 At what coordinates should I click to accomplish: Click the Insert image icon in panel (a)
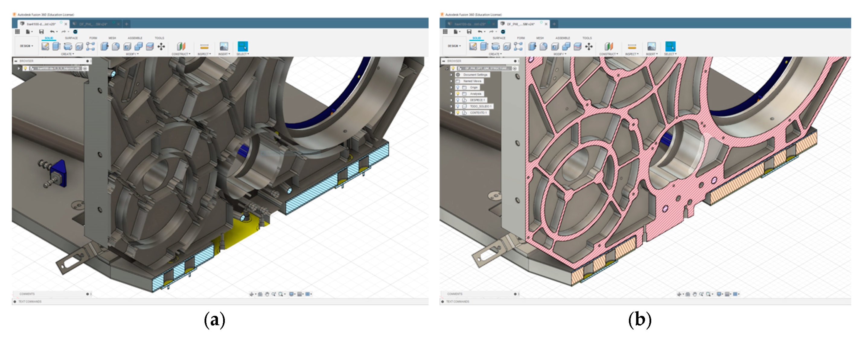click(x=224, y=46)
